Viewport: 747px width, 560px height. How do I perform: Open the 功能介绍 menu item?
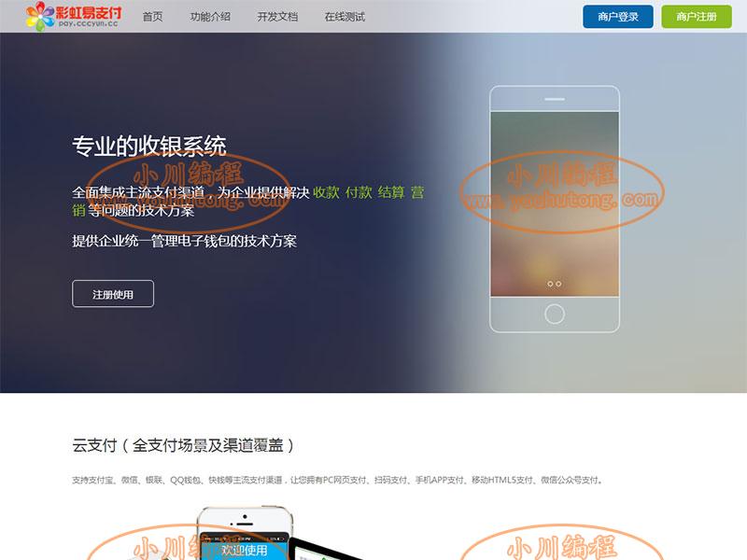point(210,17)
